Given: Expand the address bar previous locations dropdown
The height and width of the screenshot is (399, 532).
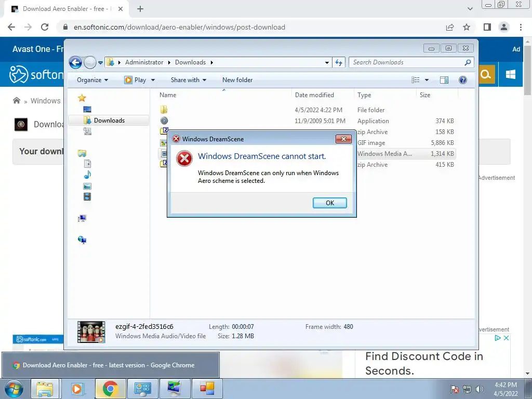Looking at the screenshot, I should 327,62.
